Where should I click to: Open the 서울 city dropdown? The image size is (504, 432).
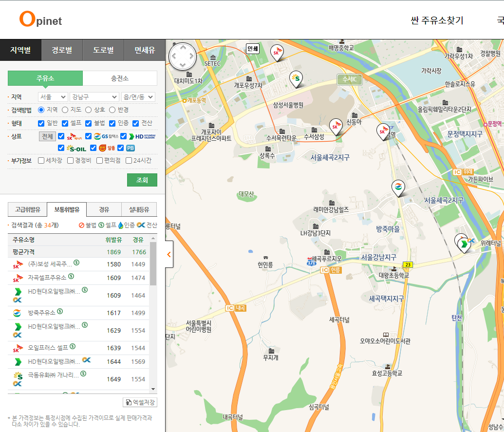53,97
